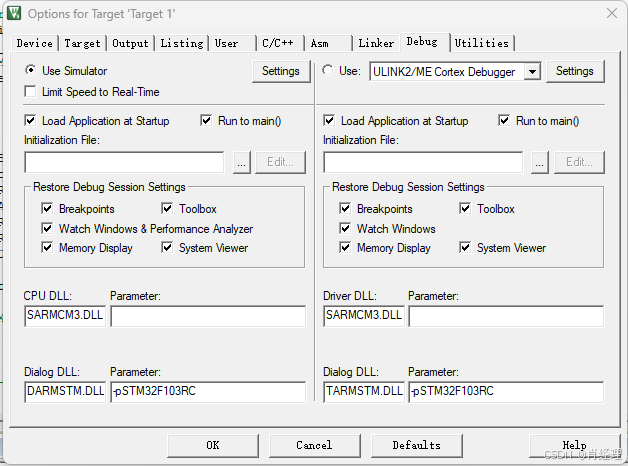Click the Cancel button
Screen dimensions: 628x466
click(x=315, y=446)
